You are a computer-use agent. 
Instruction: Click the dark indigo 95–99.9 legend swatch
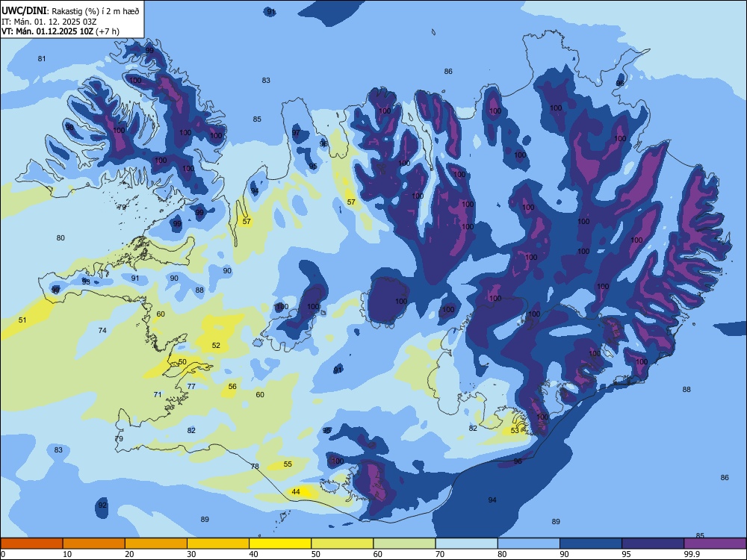point(653,544)
